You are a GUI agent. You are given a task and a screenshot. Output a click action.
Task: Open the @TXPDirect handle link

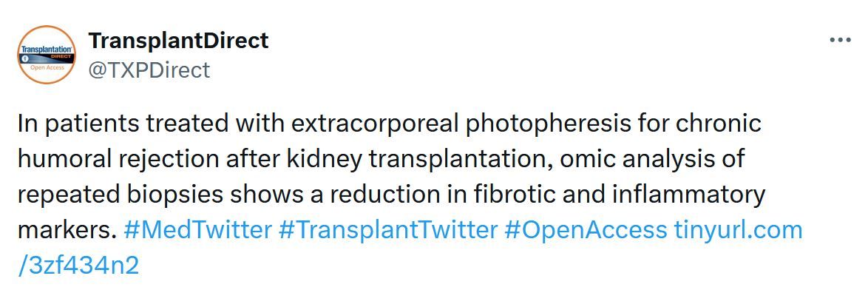(x=149, y=70)
